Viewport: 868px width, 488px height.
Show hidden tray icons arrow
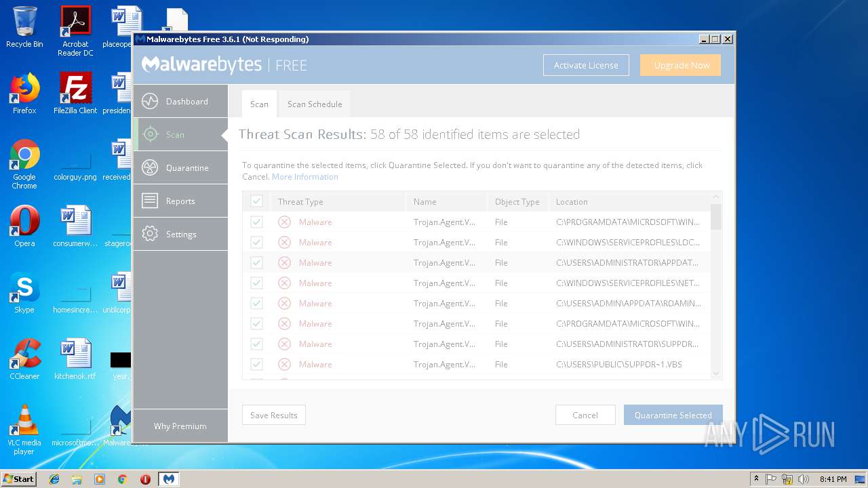(755, 479)
